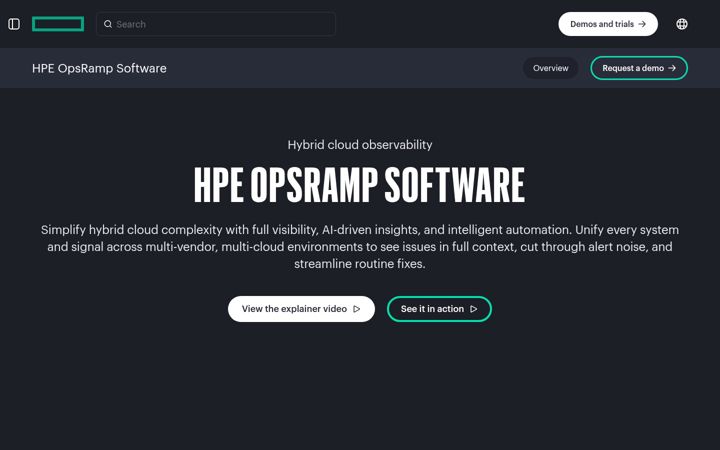Click the green HPE logo
The height and width of the screenshot is (450, 720).
(58, 24)
